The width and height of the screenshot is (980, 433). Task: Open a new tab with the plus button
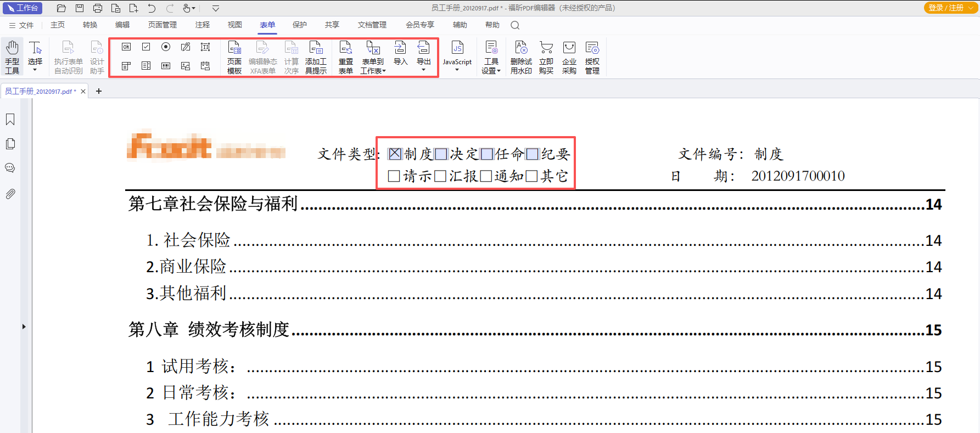pyautogui.click(x=99, y=91)
